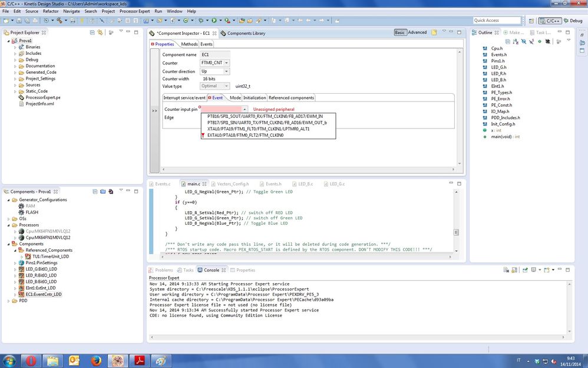Click Component Inspector horizontal scrollbar
588x368 pixels.
pyautogui.click(x=308, y=170)
